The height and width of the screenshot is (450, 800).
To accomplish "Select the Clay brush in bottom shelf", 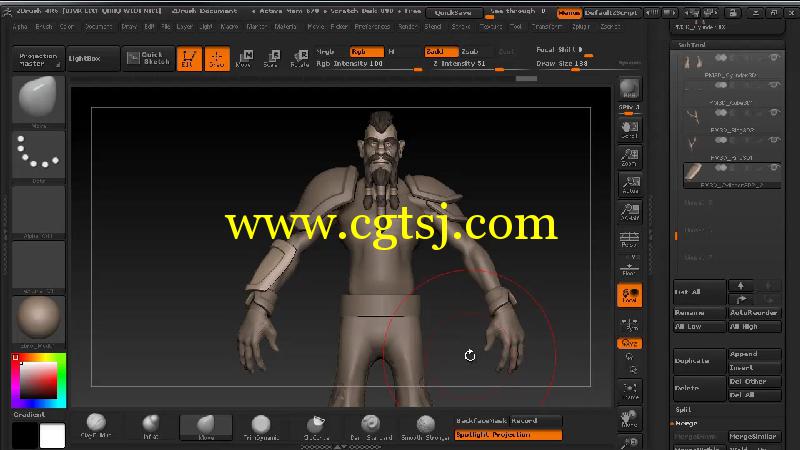I will pyautogui.click(x=96, y=426).
